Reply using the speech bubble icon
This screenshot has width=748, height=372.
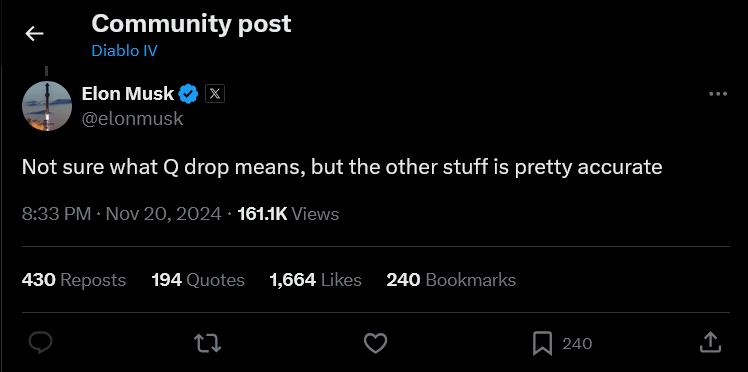pos(41,343)
